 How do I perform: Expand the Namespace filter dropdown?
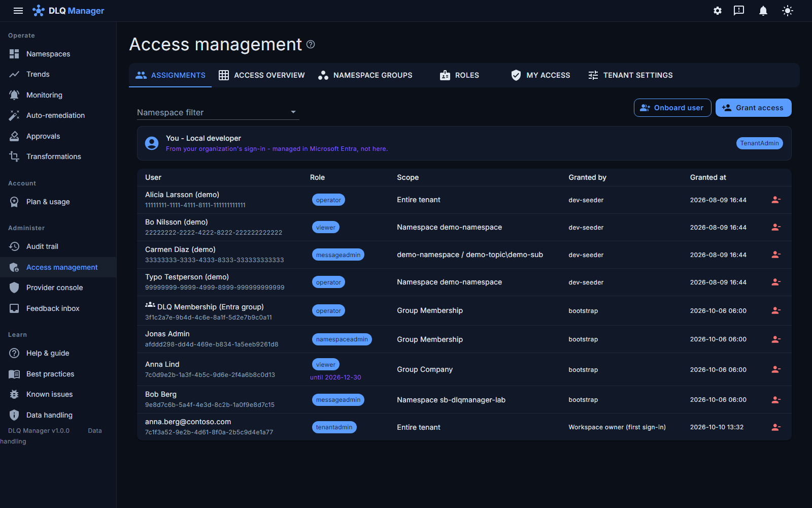tap(218, 112)
